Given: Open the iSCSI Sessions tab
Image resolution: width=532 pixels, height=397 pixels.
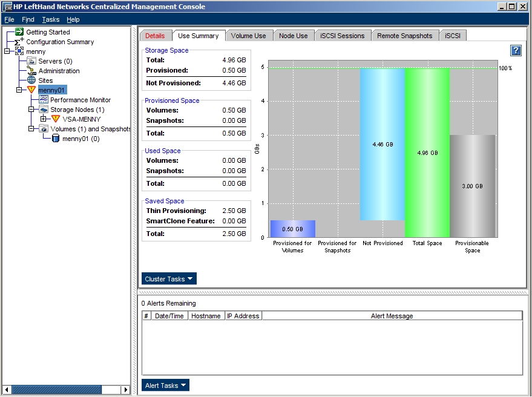Looking at the screenshot, I should tap(343, 36).
